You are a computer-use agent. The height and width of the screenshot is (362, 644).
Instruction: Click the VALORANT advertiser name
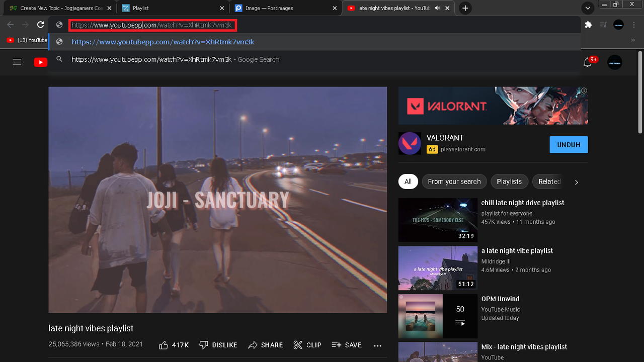(445, 138)
